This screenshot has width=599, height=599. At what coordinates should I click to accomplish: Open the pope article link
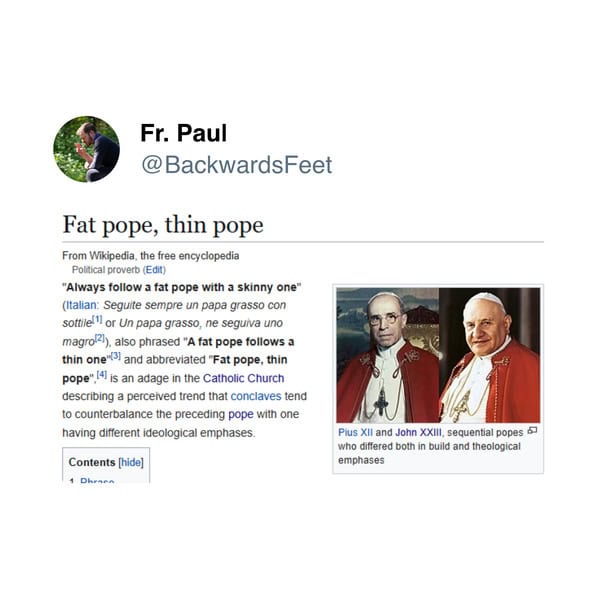pos(241,414)
